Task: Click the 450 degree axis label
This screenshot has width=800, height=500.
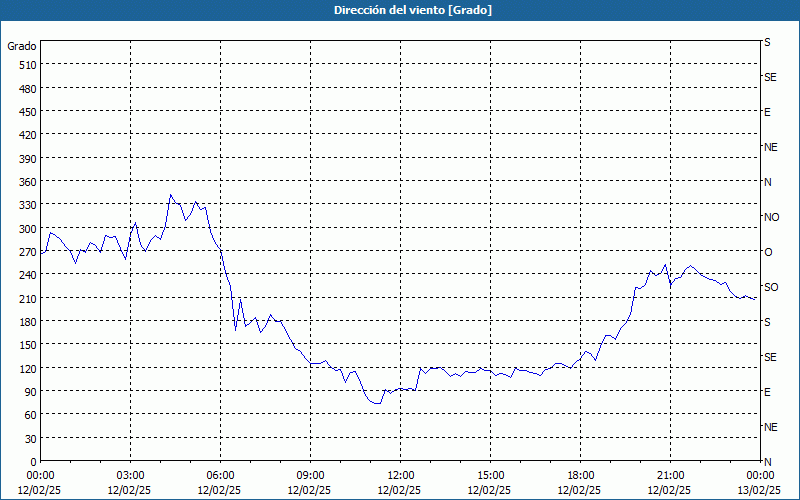Action: coord(28,112)
